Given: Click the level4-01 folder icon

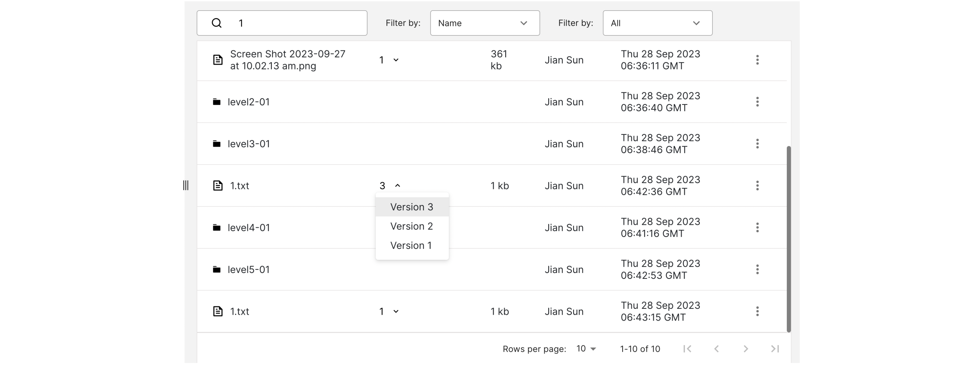Looking at the screenshot, I should click(x=217, y=228).
